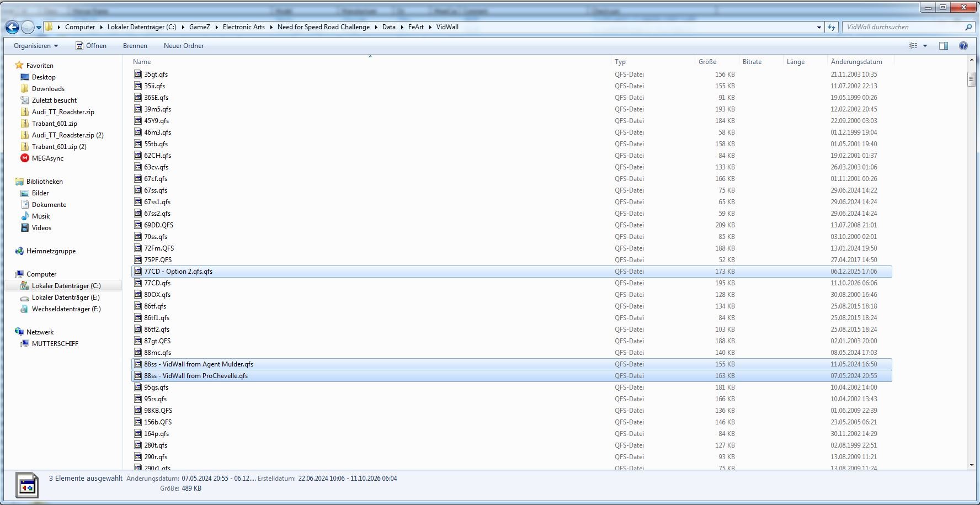Click the Heimnetzgruppe icon
980x505 pixels.
[x=19, y=251]
